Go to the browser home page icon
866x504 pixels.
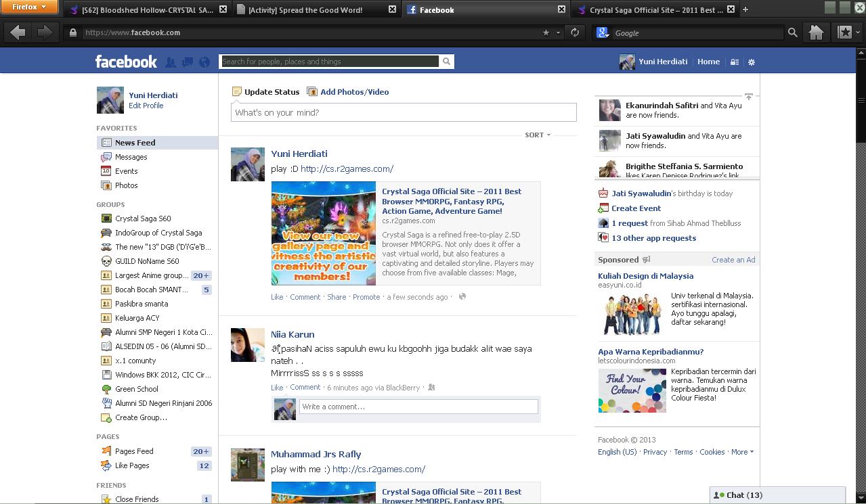pyautogui.click(x=816, y=32)
